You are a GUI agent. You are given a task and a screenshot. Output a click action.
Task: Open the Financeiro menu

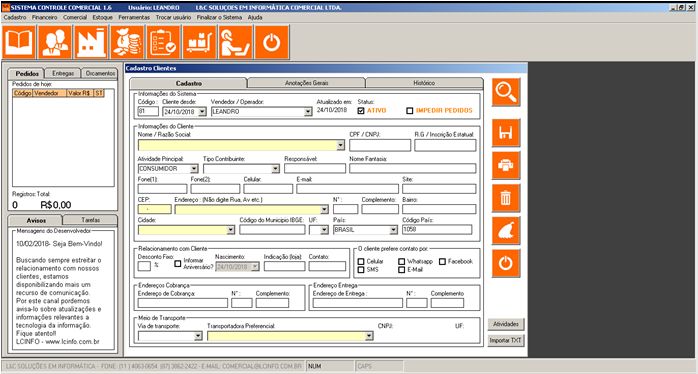click(45, 17)
